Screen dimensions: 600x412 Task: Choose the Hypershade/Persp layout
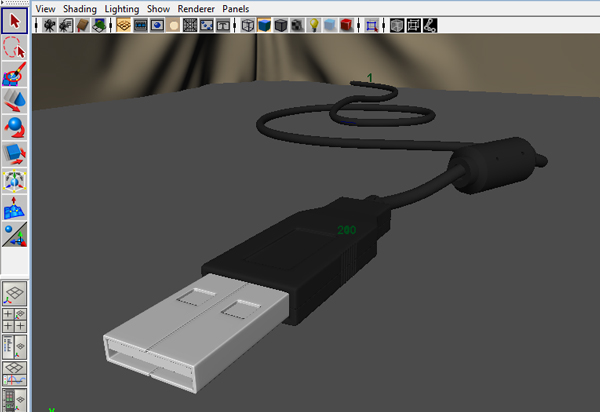click(15, 400)
